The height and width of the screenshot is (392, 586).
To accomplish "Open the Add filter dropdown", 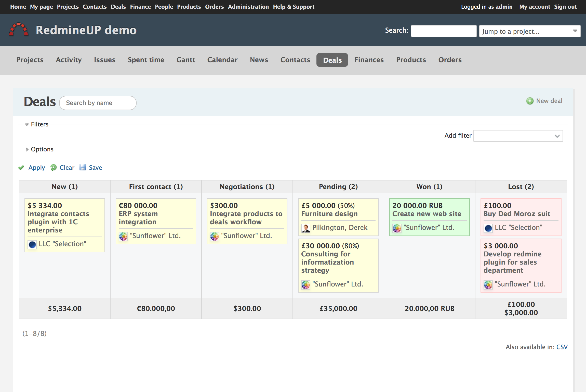I will pyautogui.click(x=518, y=136).
